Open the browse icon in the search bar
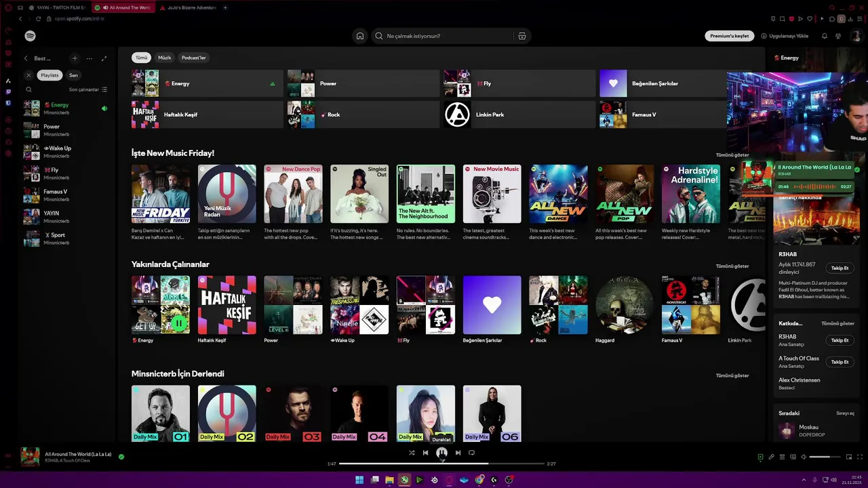The width and height of the screenshot is (868, 488). 521,36
